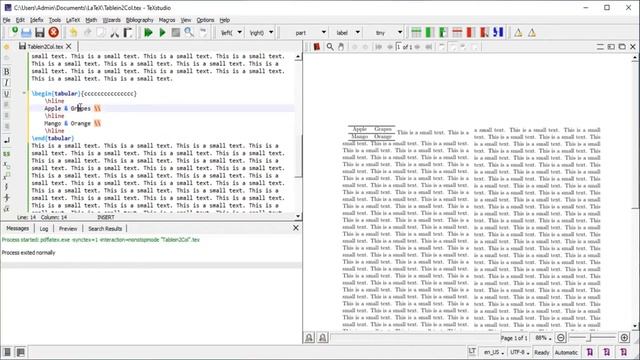Click '\end{tabular}' in the editor
640x360 pixels.
53,138
